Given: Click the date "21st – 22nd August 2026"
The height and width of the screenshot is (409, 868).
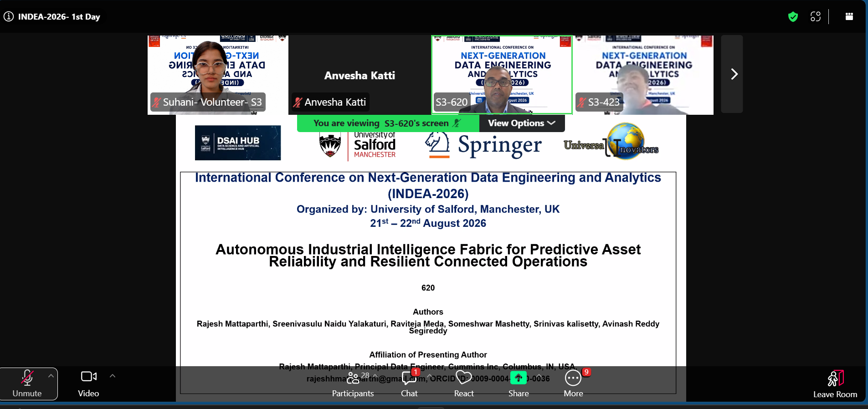Looking at the screenshot, I should [x=428, y=223].
